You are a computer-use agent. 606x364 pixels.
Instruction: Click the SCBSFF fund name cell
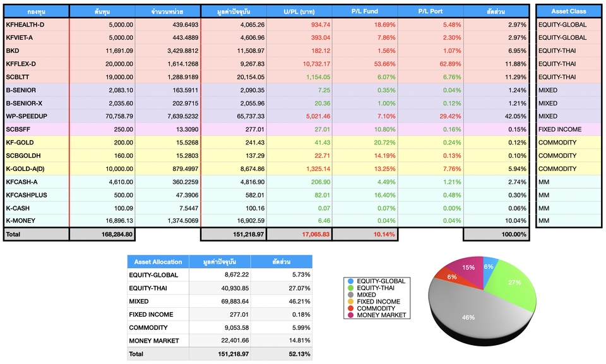point(37,129)
